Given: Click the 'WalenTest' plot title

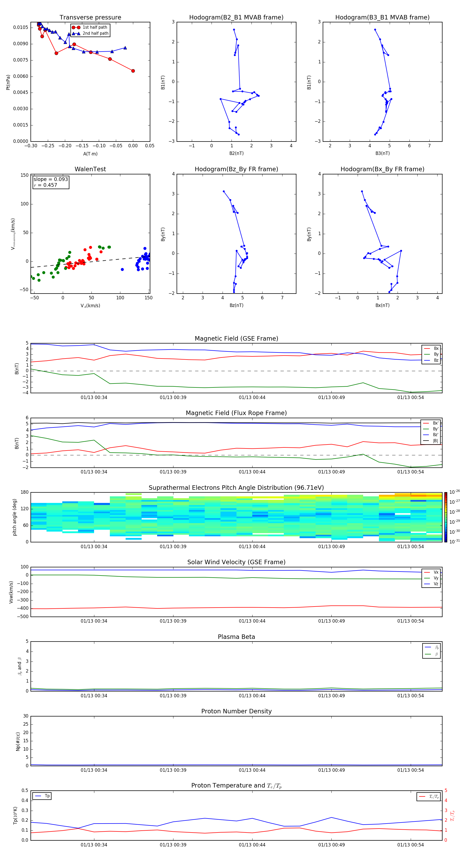Looking at the screenshot, I should tap(90, 169).
